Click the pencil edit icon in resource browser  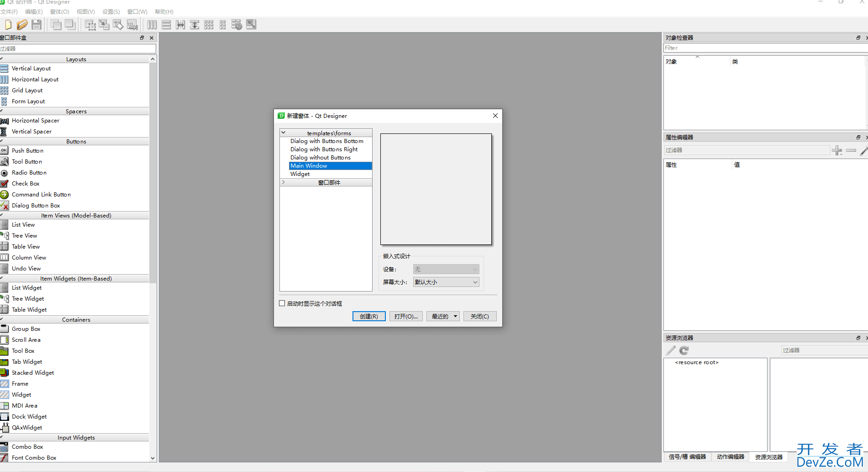tap(670, 350)
